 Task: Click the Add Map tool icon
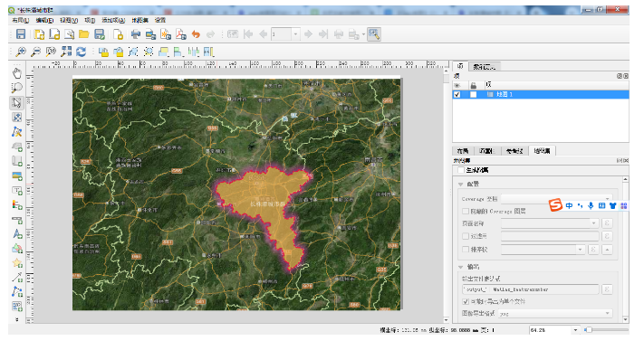point(17,147)
